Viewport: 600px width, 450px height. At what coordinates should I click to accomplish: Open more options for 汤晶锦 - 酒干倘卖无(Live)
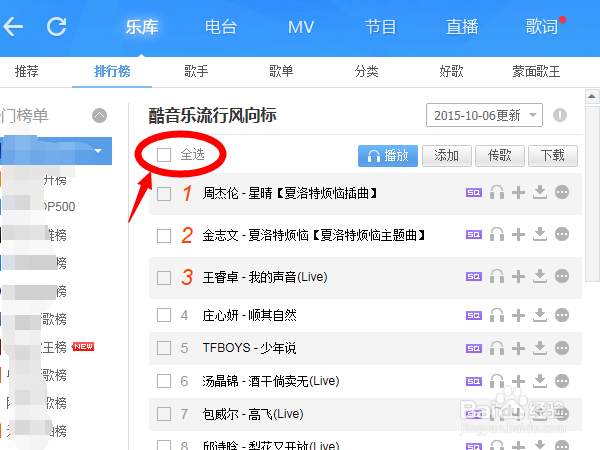click(x=562, y=381)
